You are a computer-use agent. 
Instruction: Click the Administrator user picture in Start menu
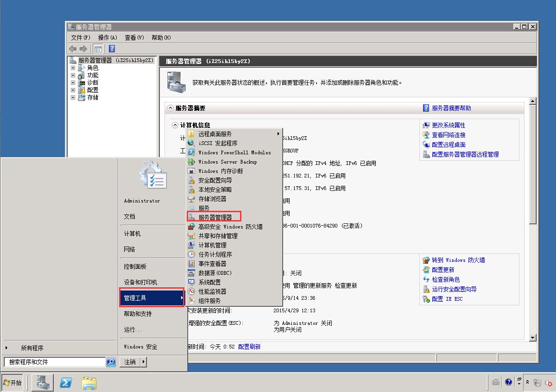[152, 176]
